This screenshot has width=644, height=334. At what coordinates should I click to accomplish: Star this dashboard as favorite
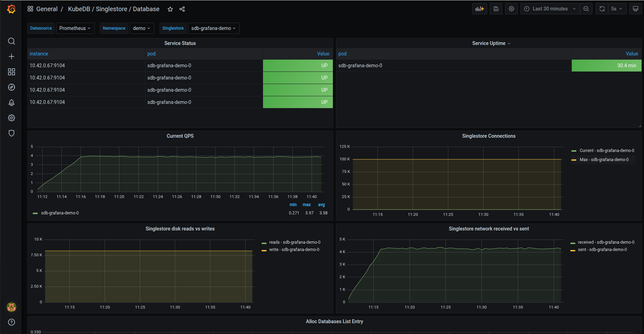pos(170,9)
